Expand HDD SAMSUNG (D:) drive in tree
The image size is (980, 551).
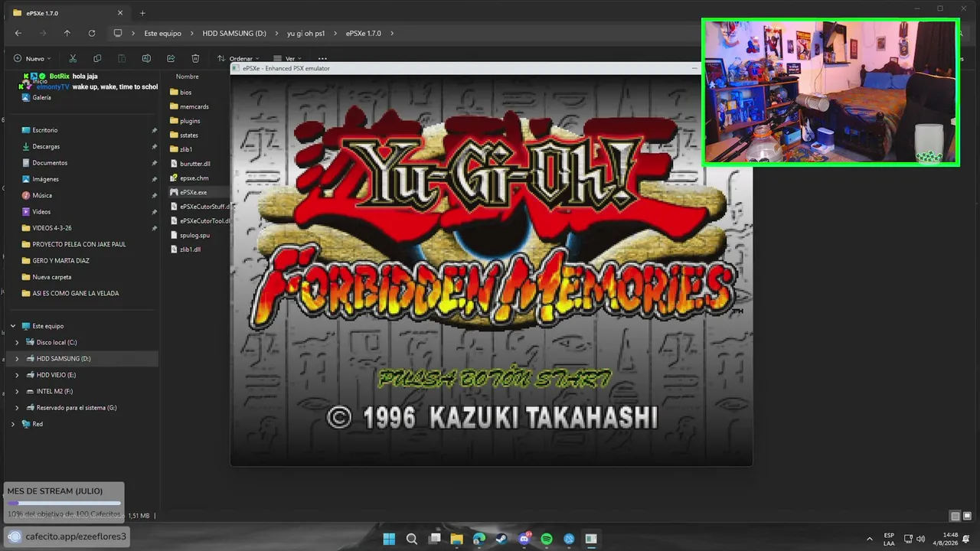(17, 358)
